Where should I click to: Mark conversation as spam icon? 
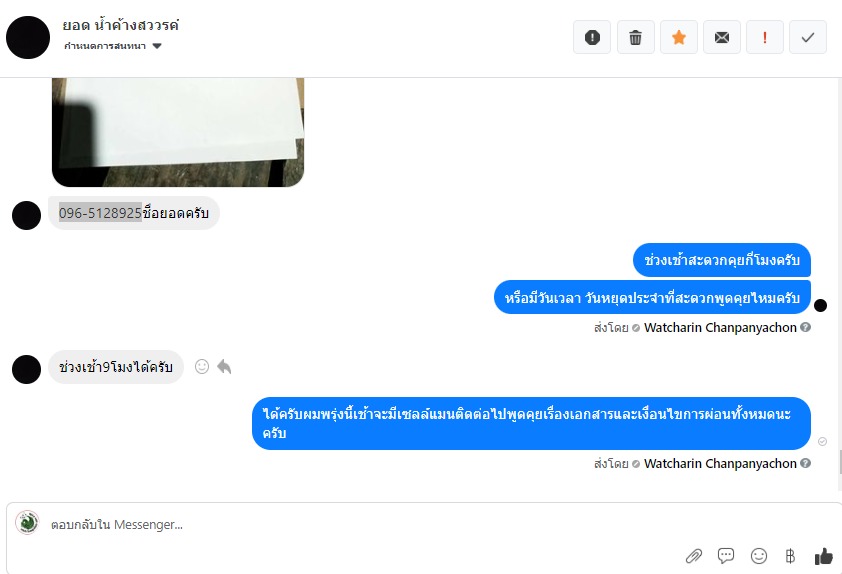(592, 37)
